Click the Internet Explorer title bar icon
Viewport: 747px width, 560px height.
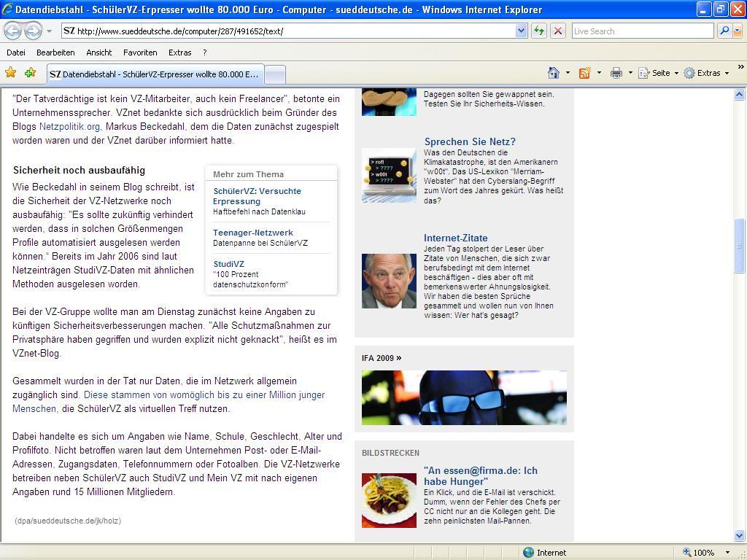(7, 9)
